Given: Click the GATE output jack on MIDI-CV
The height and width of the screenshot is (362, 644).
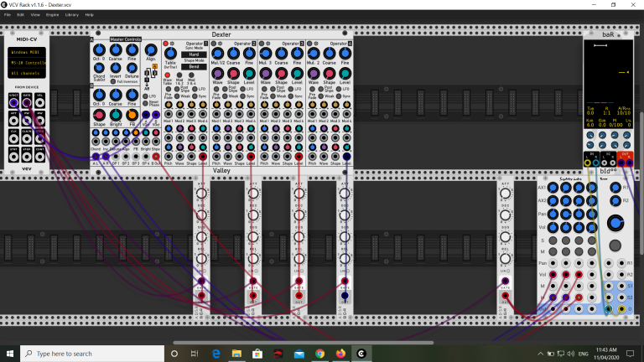Looking at the screenshot, I should pyautogui.click(x=27, y=102).
